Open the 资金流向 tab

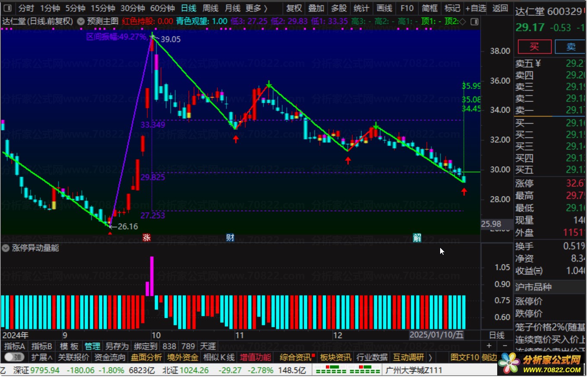click(110, 357)
